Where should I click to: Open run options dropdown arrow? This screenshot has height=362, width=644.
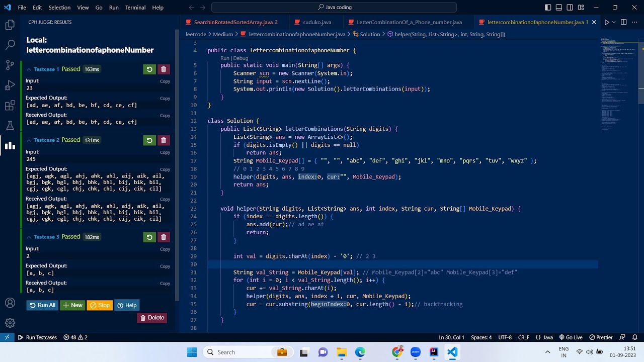tap(613, 22)
